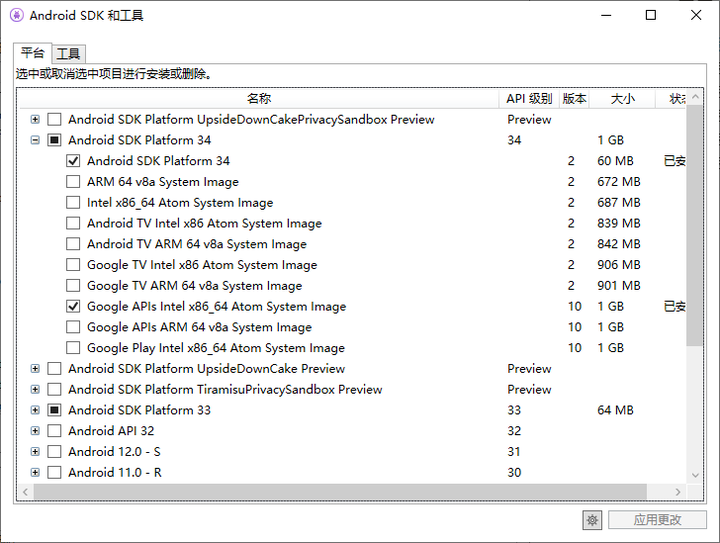Check Google TV ARM 64 v8a System Image

coord(73,285)
